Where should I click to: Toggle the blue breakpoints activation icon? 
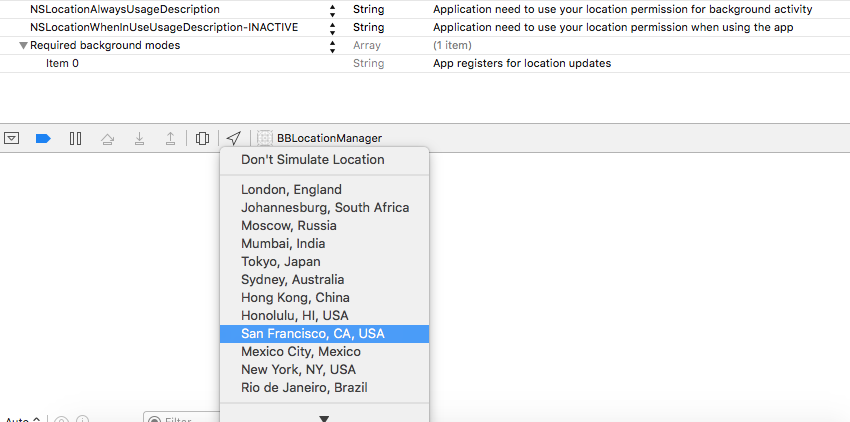pyautogui.click(x=43, y=138)
